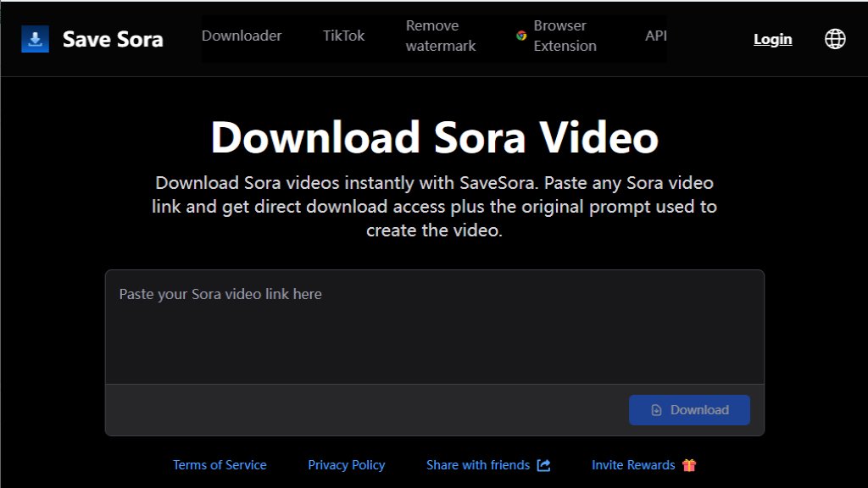Click the gift icon next to Invite Rewards
868x488 pixels.
(688, 465)
